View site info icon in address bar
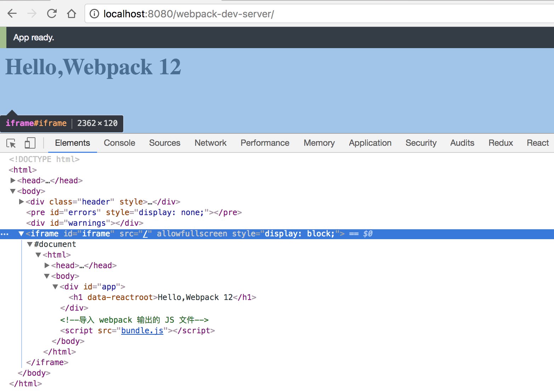The width and height of the screenshot is (554, 392). click(94, 14)
